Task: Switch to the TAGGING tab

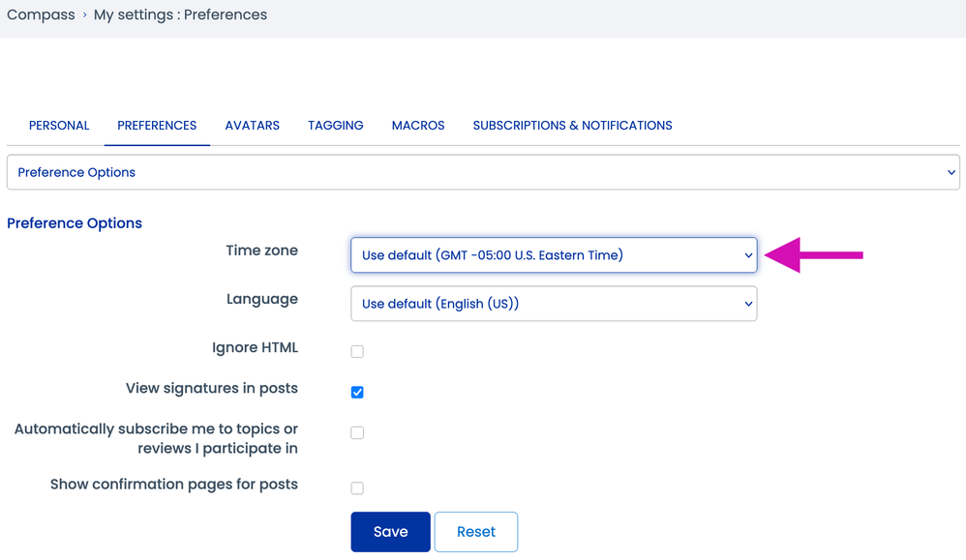Action: click(335, 125)
